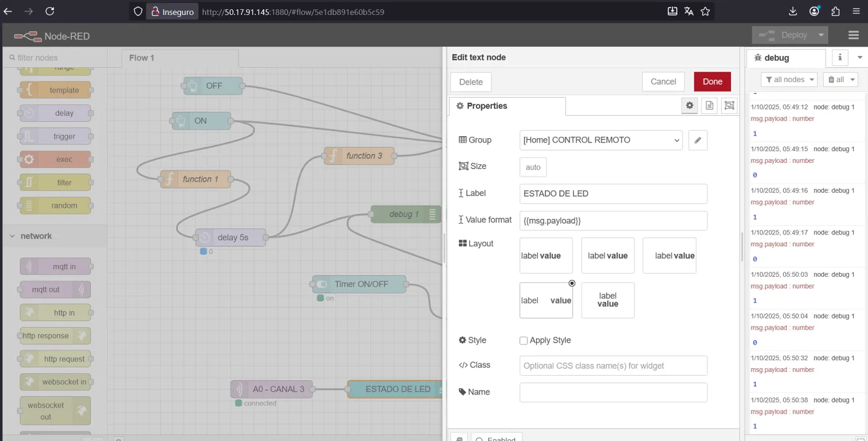Image resolution: width=868 pixels, height=441 pixels.
Task: Click the Cancel button
Action: (x=663, y=81)
